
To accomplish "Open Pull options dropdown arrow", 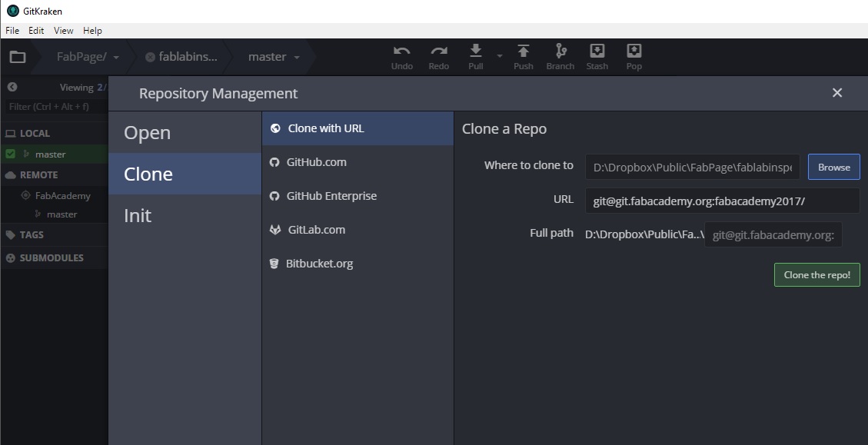I will click(499, 56).
